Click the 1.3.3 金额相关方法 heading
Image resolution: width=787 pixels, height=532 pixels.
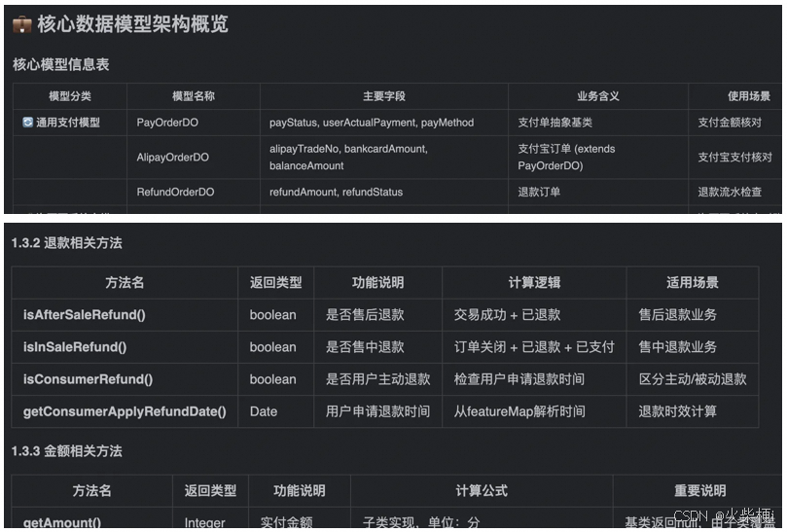67,451
